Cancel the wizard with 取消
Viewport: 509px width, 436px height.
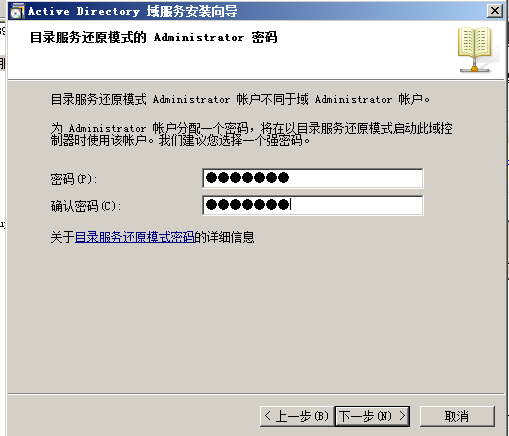click(x=457, y=416)
